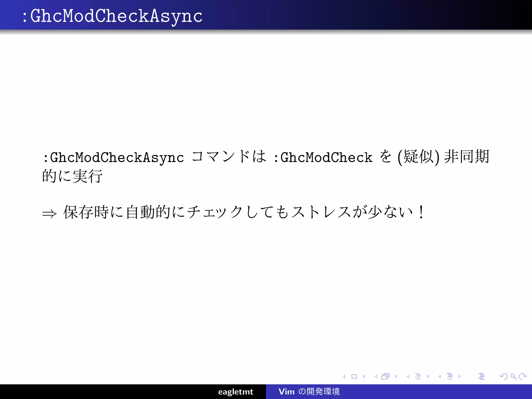Go to next subsection arrow
This screenshot has height=399, width=532.
(x=428, y=376)
